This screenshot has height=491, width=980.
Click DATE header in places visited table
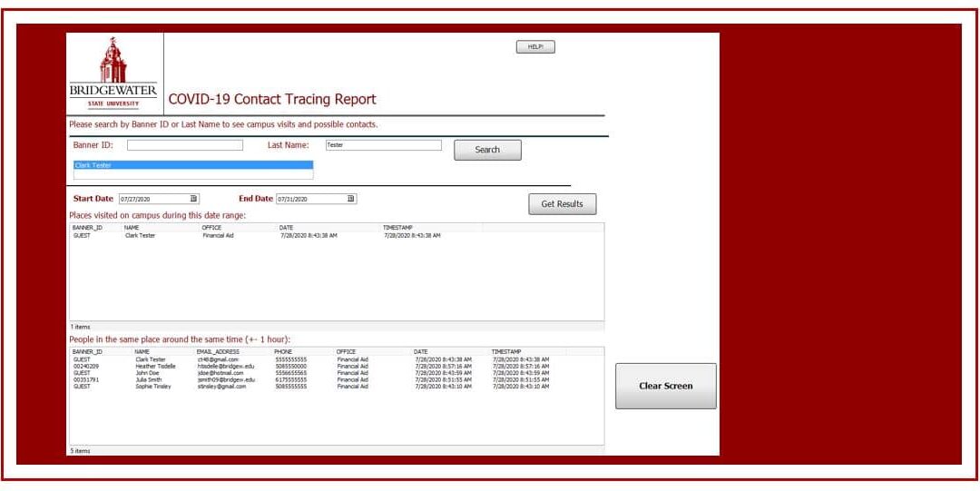coord(286,227)
